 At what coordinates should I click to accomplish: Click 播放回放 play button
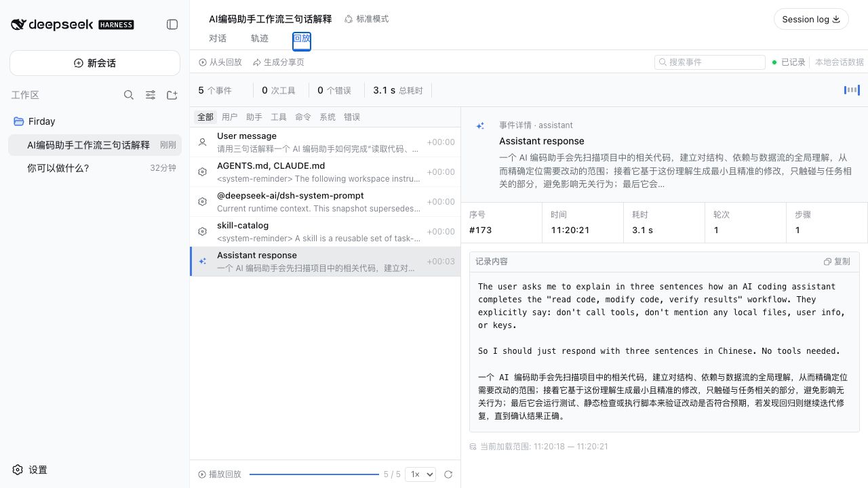[220, 474]
